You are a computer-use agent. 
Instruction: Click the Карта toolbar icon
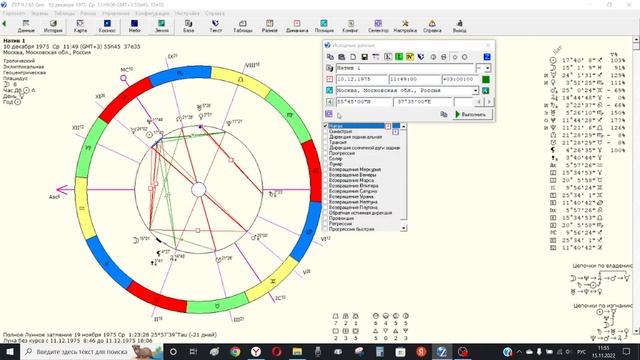pyautogui.click(x=80, y=27)
